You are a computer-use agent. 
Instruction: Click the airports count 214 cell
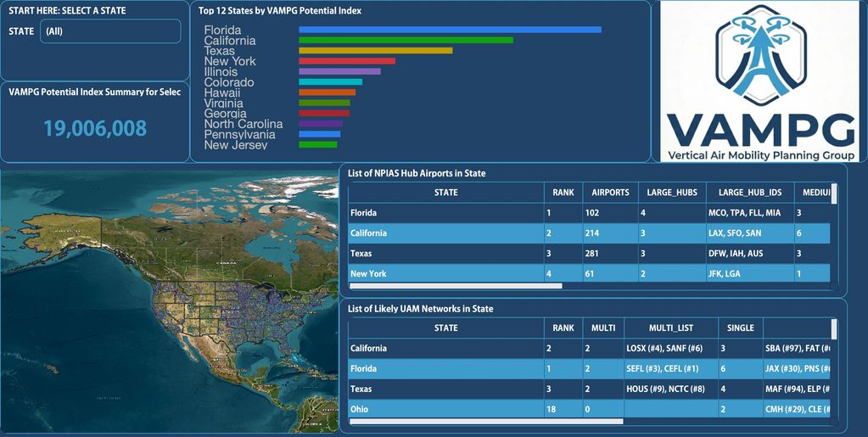click(x=611, y=233)
